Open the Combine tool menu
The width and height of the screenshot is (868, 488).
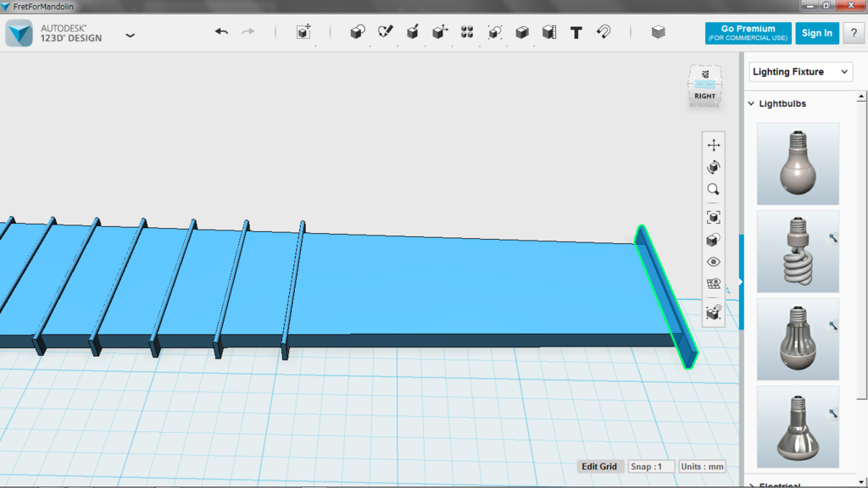pyautogui.click(x=522, y=32)
